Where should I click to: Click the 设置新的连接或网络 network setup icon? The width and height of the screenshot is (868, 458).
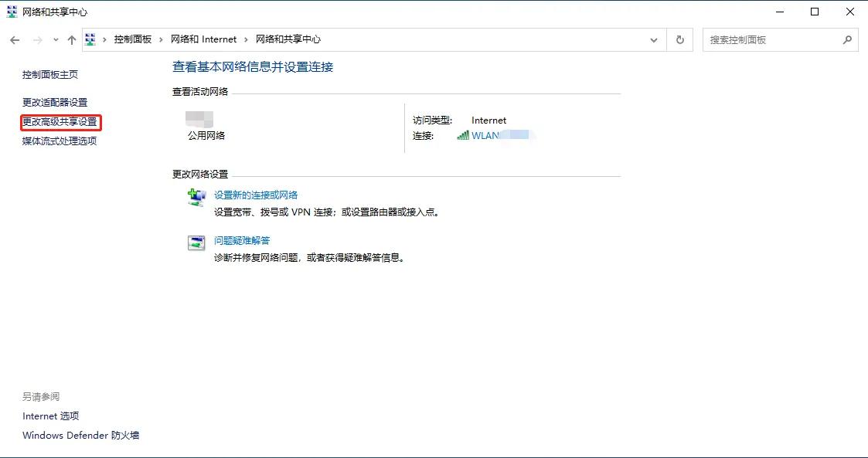point(196,198)
